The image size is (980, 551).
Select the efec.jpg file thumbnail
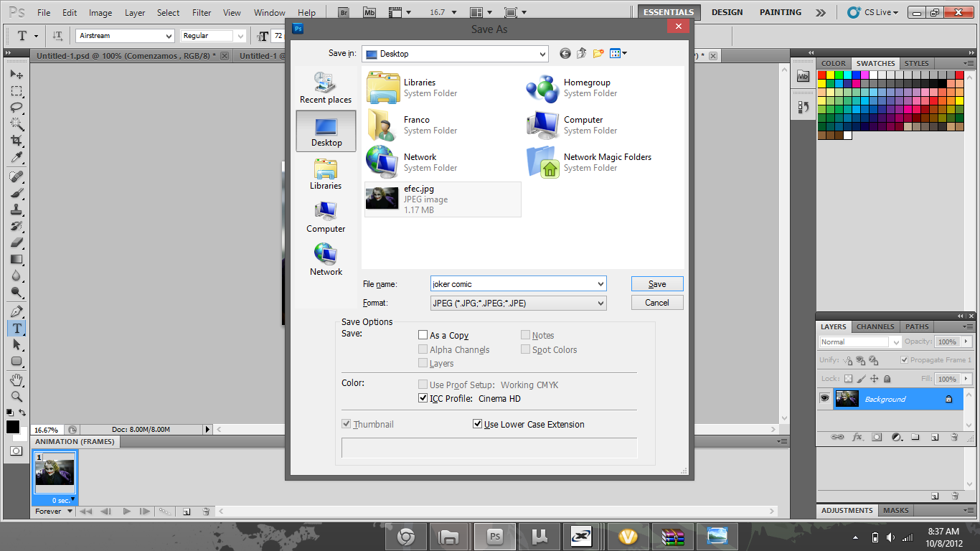pyautogui.click(x=382, y=199)
